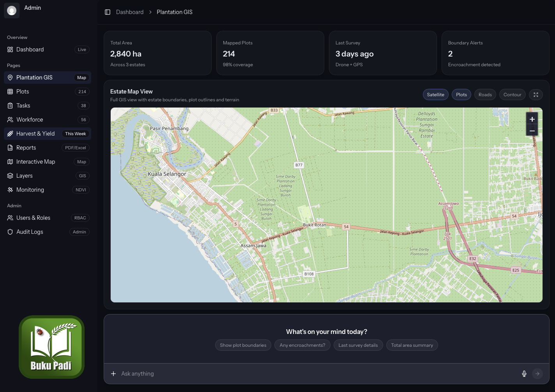Toggle the Plots map layer
Image resolution: width=555 pixels, height=392 pixels.
coord(461,95)
